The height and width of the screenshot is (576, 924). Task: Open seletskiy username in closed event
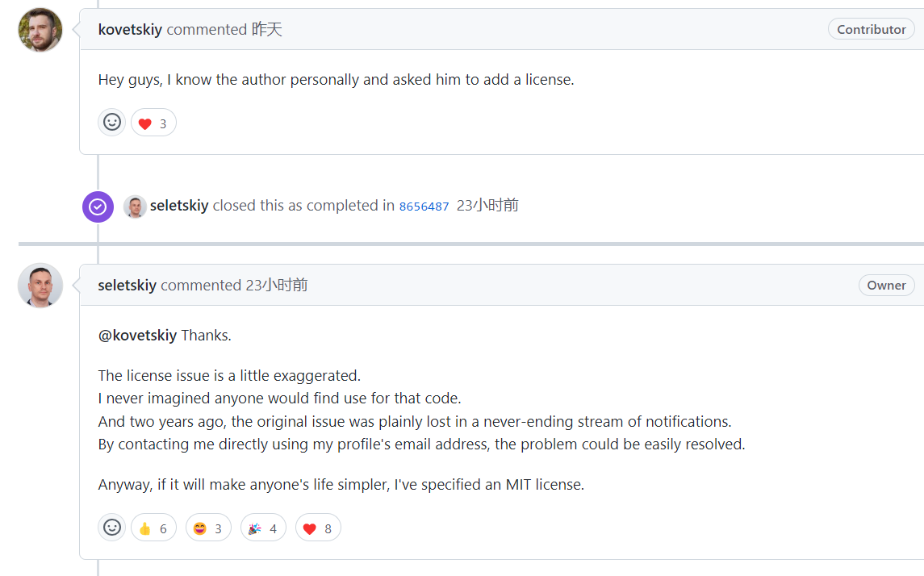(x=179, y=206)
